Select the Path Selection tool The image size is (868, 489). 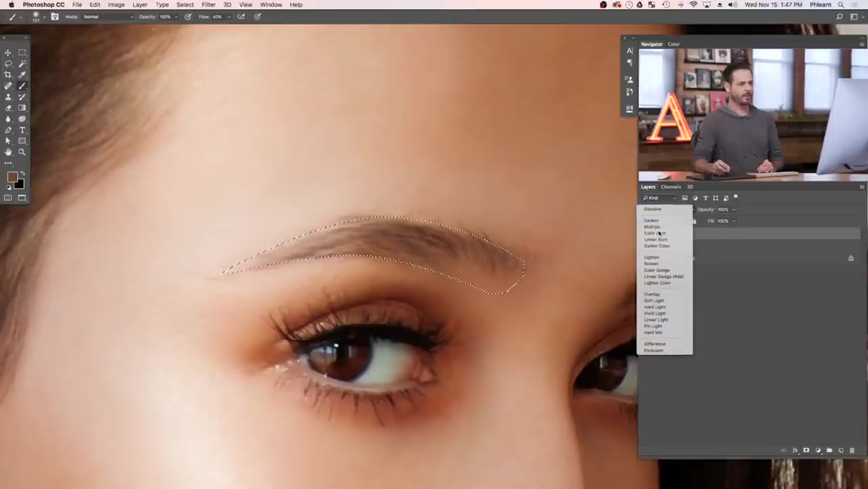(x=9, y=141)
